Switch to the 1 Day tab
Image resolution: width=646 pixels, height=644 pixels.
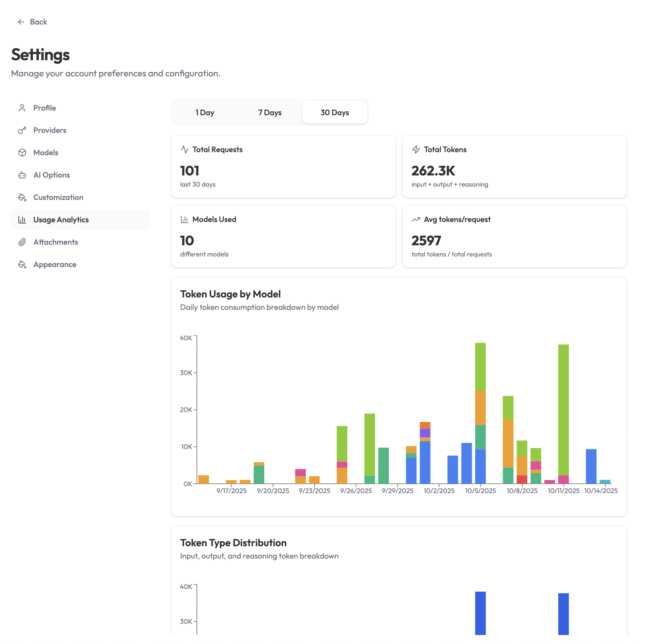point(205,113)
